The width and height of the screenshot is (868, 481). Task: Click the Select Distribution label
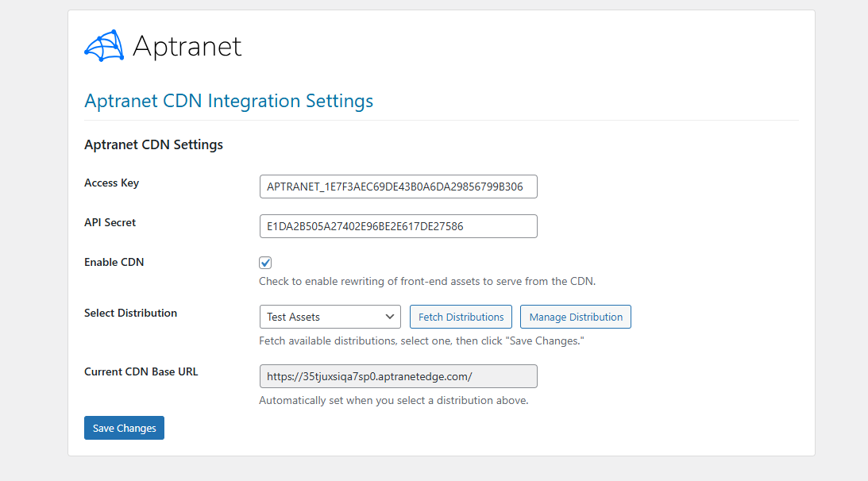coord(131,313)
